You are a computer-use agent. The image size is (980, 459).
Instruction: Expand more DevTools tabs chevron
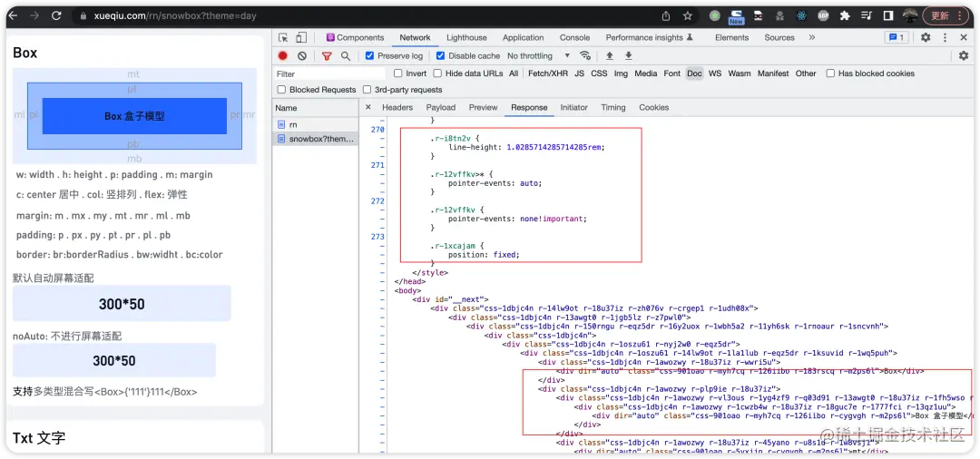pos(811,37)
